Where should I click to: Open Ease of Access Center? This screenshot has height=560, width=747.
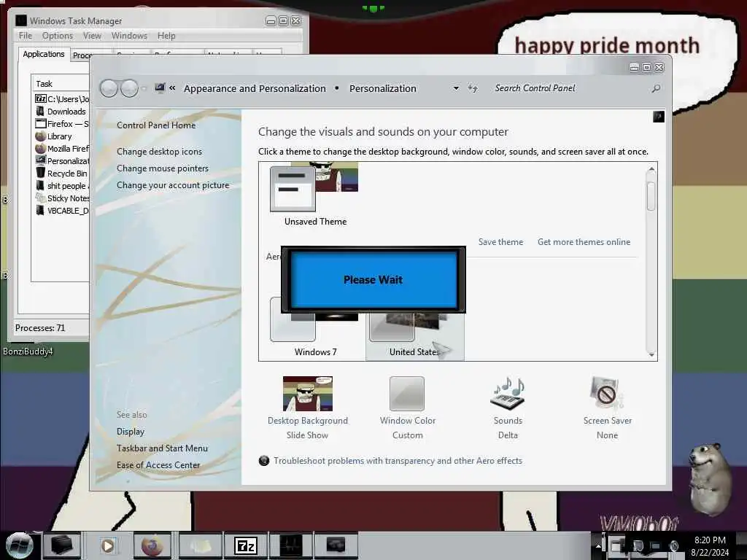(x=158, y=464)
